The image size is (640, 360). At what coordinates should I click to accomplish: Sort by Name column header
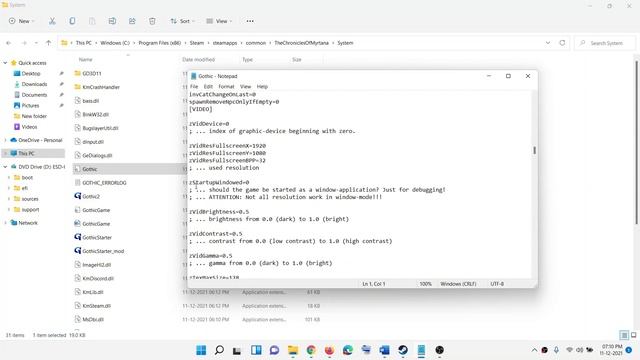[85, 60]
